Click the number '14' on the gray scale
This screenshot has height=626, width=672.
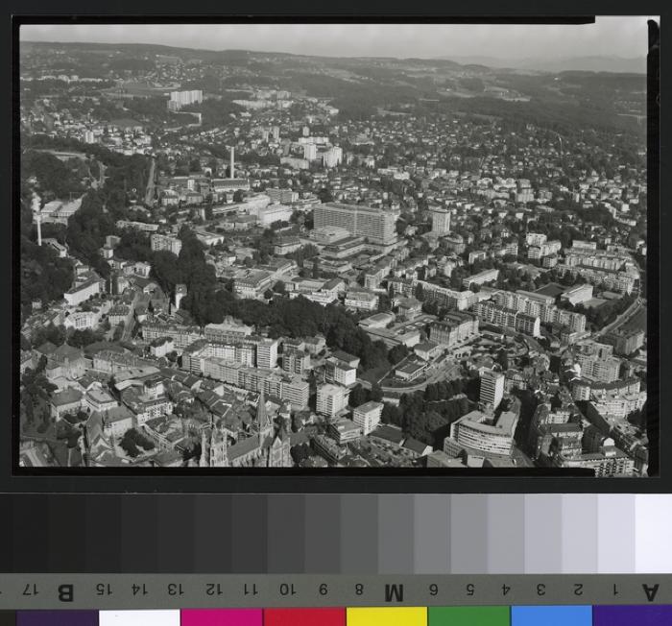click(x=139, y=590)
